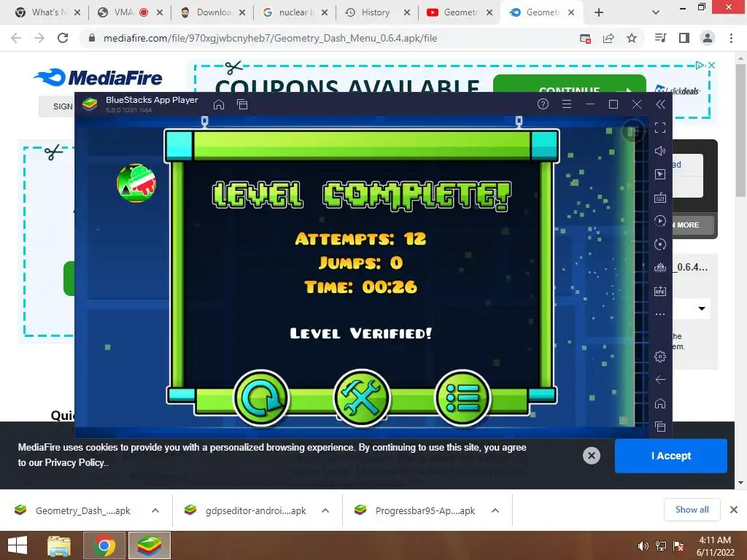Close the coupons ad banner
747x560 pixels.
pos(712,65)
